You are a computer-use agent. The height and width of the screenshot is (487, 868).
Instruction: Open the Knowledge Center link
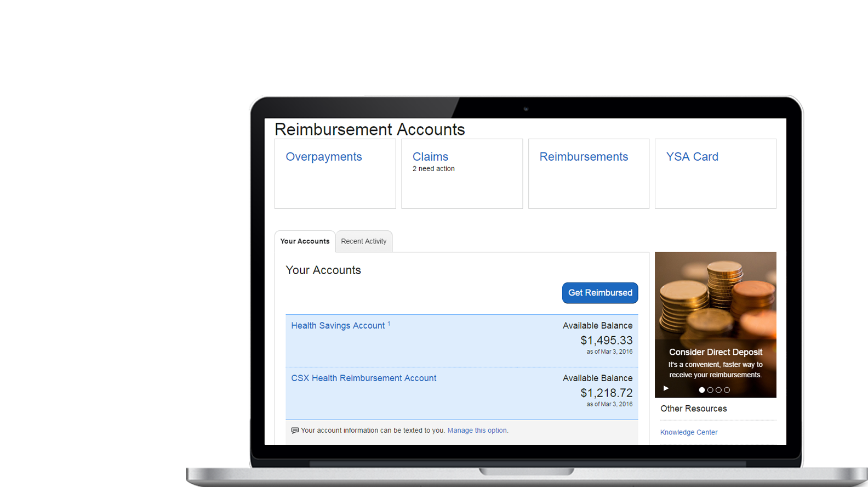point(689,432)
